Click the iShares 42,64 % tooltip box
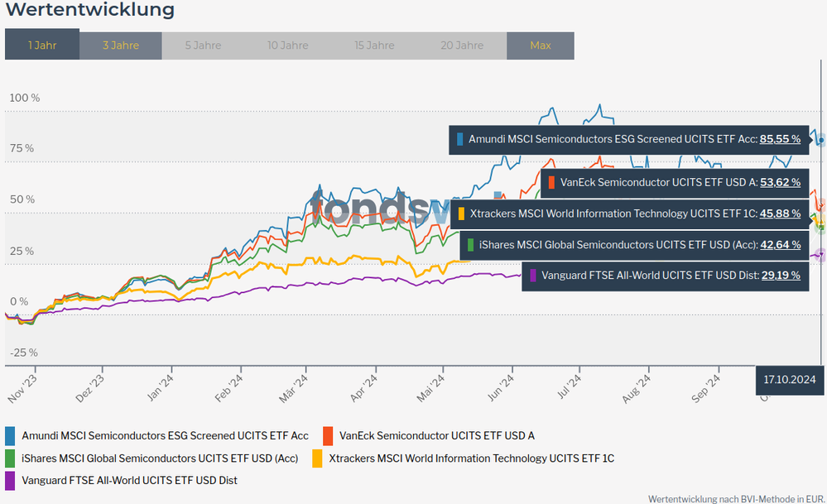 633,244
